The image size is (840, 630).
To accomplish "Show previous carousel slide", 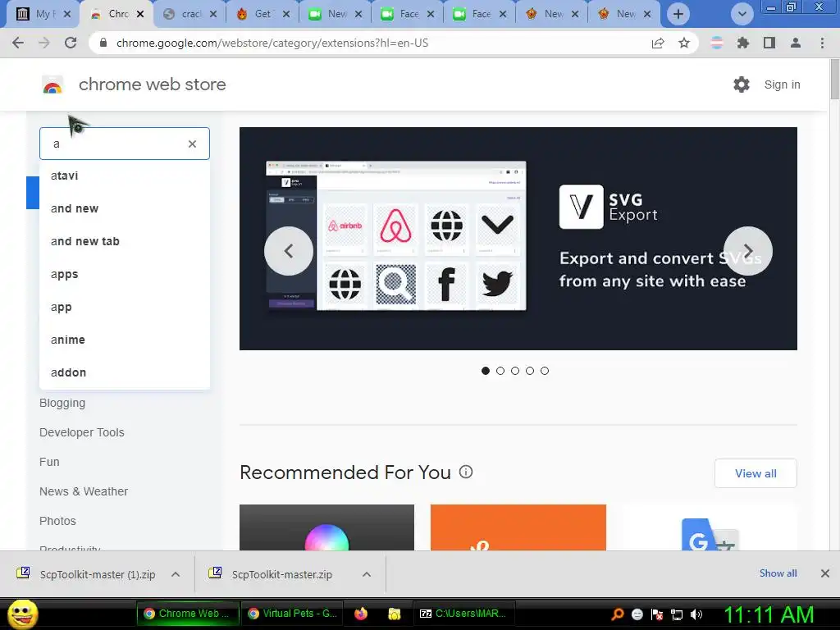I will coord(288,251).
